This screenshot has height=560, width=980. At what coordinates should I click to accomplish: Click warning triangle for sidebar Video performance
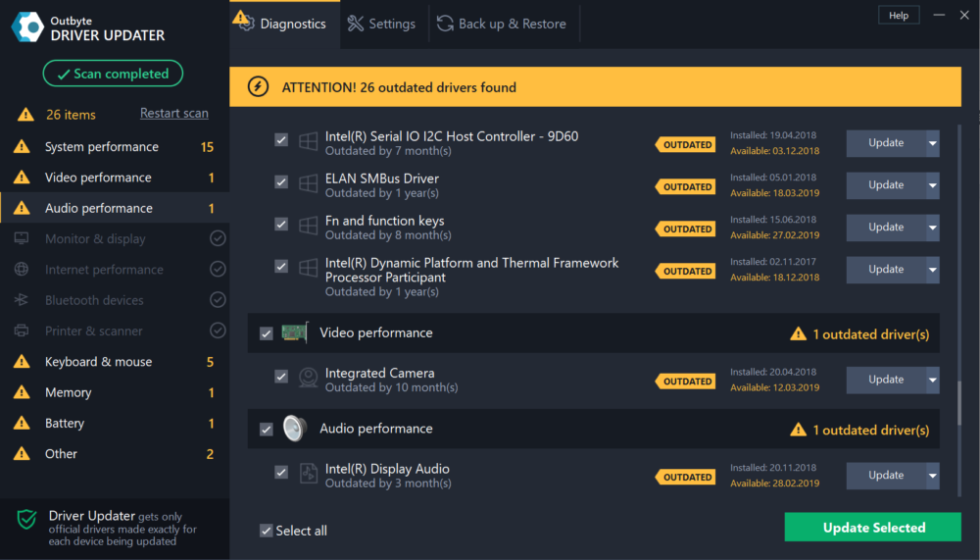tap(22, 178)
